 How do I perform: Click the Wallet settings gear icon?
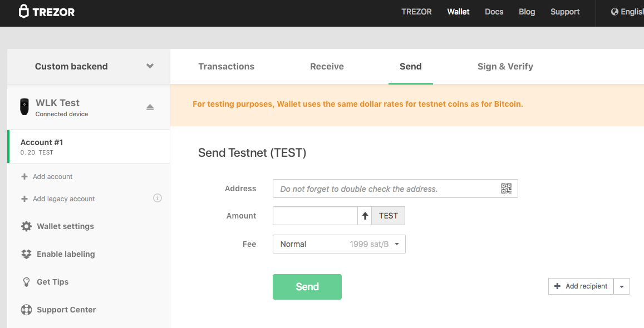coord(26,226)
